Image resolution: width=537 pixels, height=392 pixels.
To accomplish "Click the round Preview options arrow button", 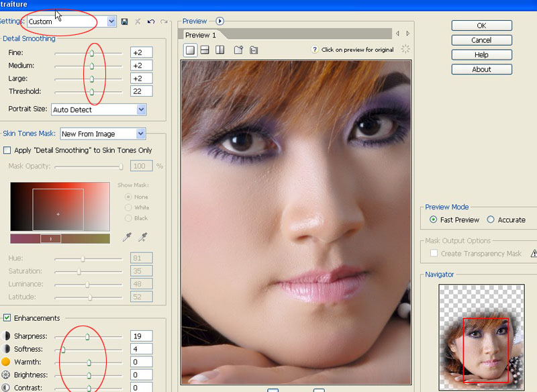I will (219, 21).
